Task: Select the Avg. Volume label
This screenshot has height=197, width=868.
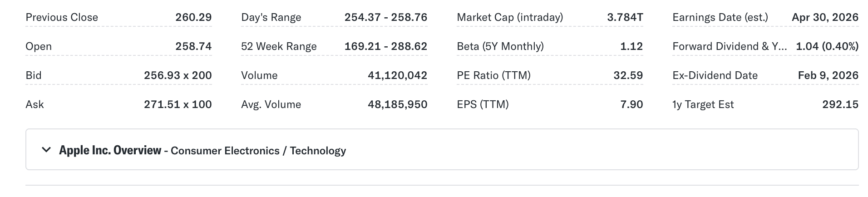Action: coord(271,104)
